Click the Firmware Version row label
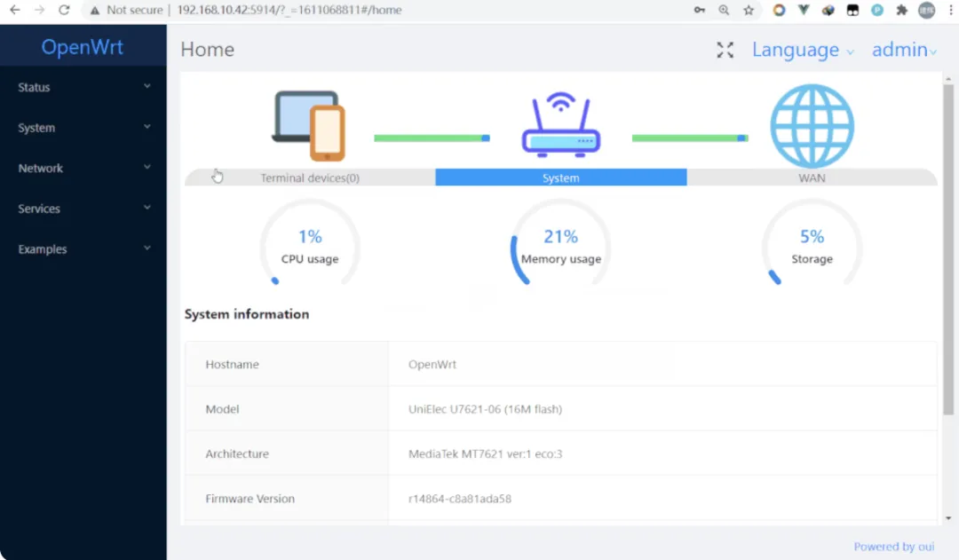 pyautogui.click(x=250, y=498)
